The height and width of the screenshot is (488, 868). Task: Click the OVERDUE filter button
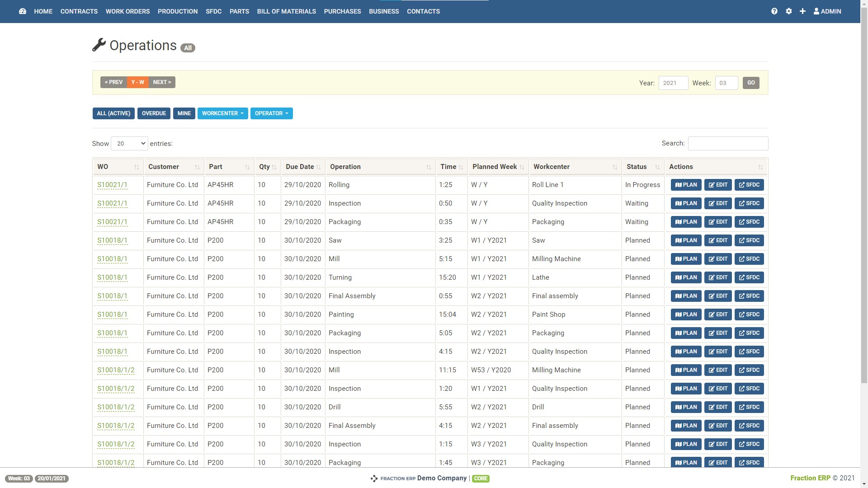coord(154,113)
